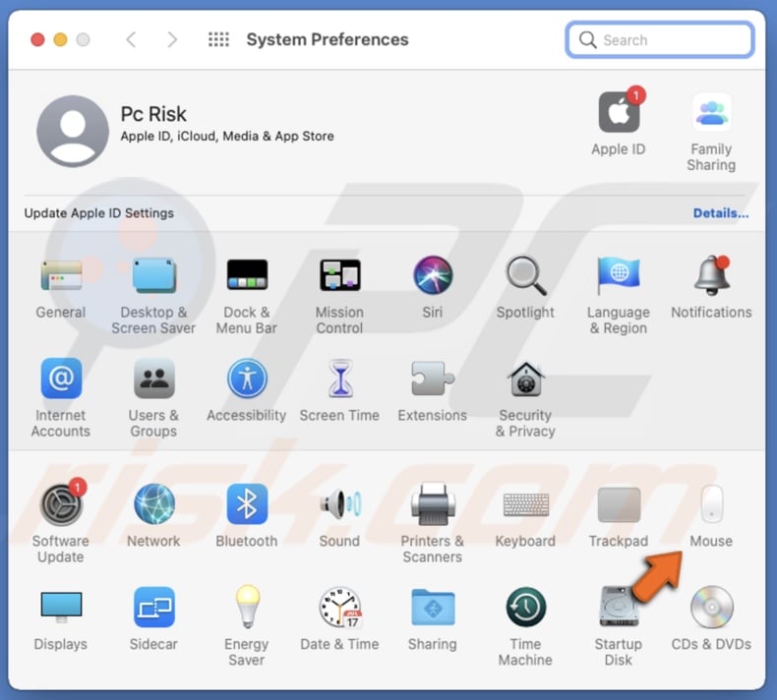The image size is (777, 700).
Task: Click the Pc Risk profile avatar
Action: point(73,131)
